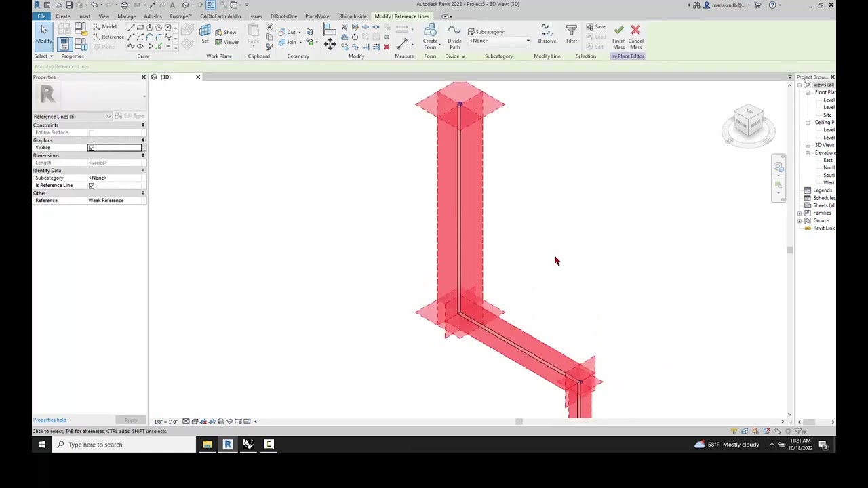Open the selection Filter
The width and height of the screenshot is (868, 488).
[572, 35]
